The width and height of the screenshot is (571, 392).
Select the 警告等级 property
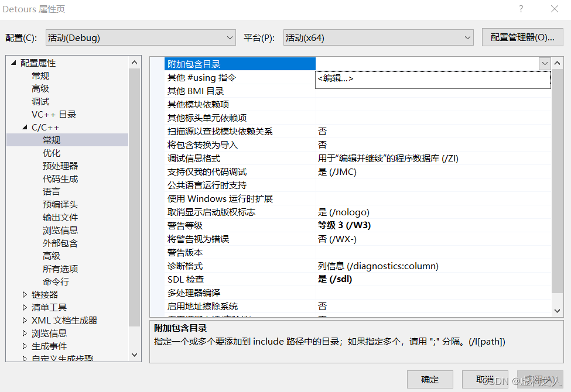pyautogui.click(x=185, y=226)
